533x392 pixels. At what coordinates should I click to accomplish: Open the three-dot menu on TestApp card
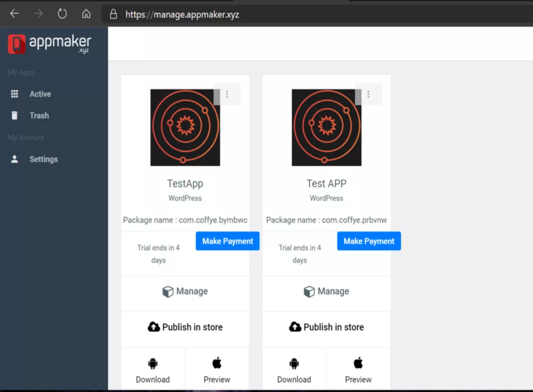(x=227, y=94)
